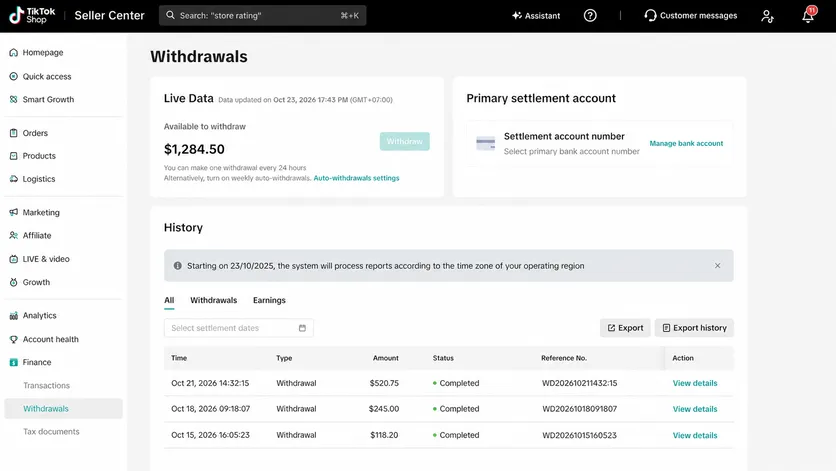The width and height of the screenshot is (836, 471).
Task: Open the settlement dates picker field
Action: [x=239, y=328]
